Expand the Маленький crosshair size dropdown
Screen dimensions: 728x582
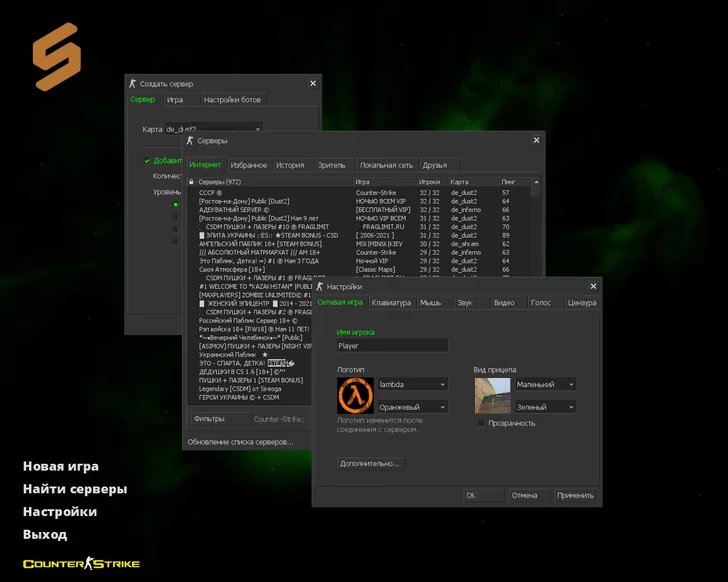544,384
